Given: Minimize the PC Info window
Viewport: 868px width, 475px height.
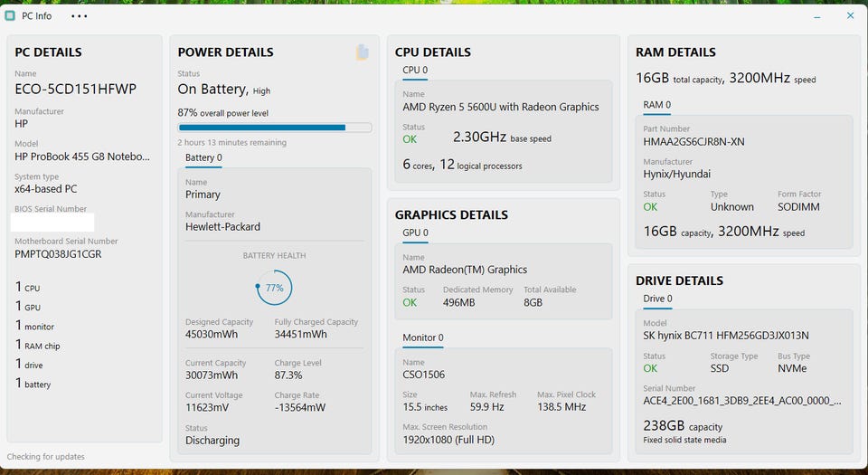Looking at the screenshot, I should [816, 16].
